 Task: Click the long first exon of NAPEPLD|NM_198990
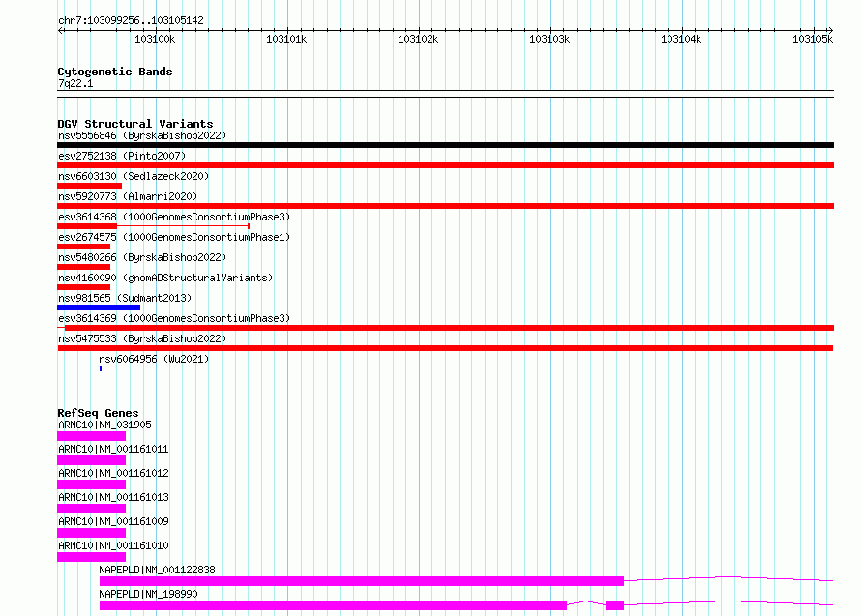point(333,605)
